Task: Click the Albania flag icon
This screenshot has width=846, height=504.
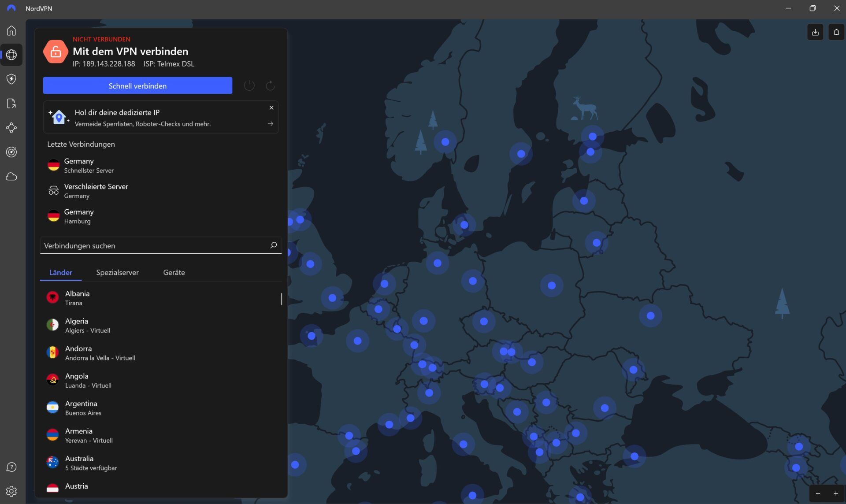Action: point(52,297)
